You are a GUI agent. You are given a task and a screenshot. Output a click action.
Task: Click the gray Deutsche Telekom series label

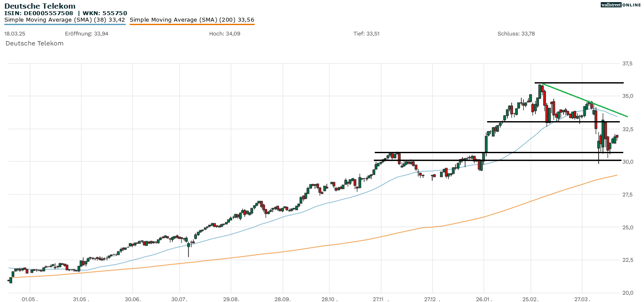click(x=35, y=43)
